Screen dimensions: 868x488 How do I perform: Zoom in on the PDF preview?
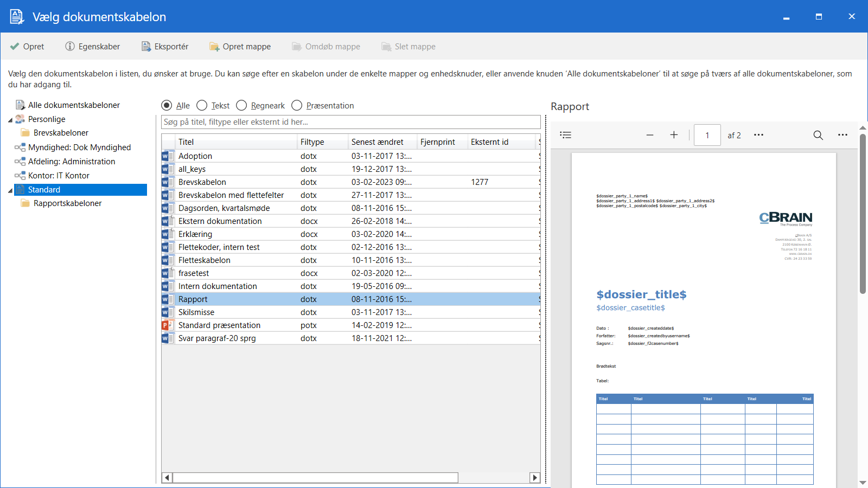674,135
